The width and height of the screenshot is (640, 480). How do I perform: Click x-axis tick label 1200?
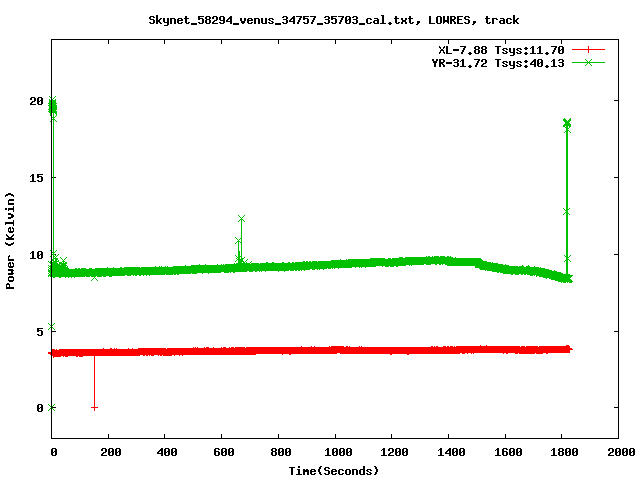pos(394,452)
